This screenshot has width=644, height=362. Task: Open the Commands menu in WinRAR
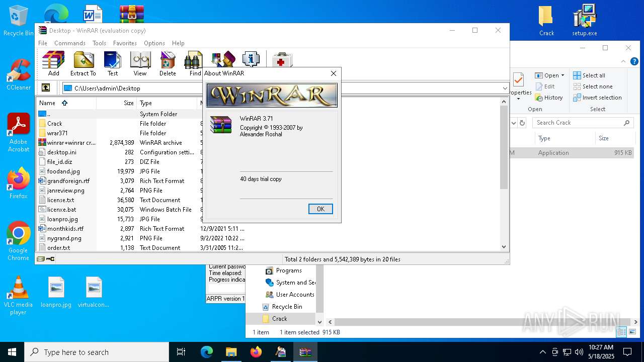pyautogui.click(x=70, y=43)
